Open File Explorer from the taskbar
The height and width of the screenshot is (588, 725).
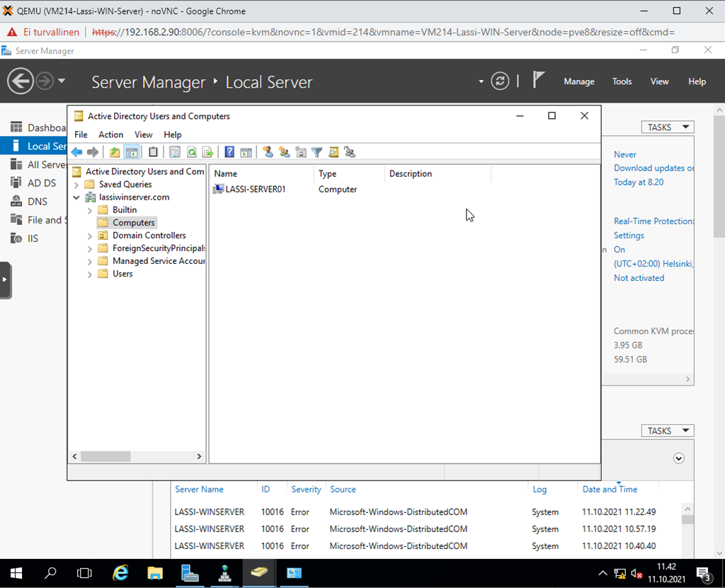tap(155, 573)
